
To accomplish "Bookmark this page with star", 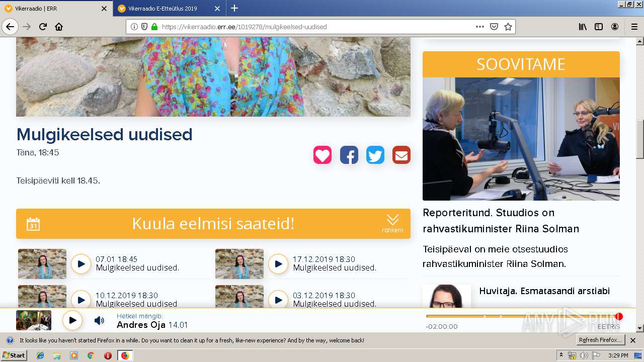I will click(508, 27).
